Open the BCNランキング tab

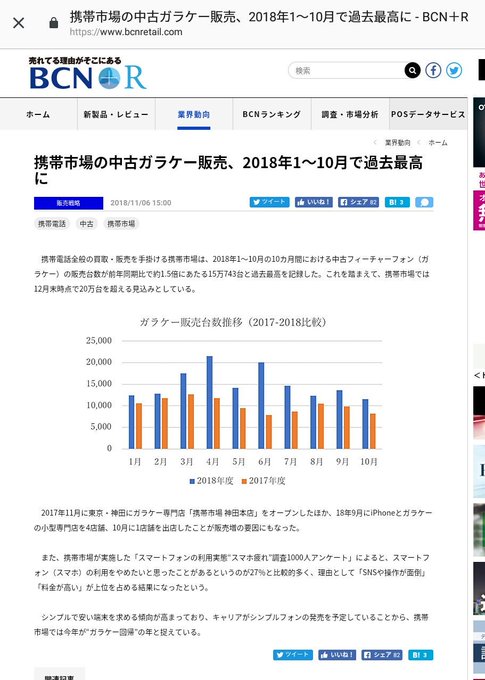(272, 114)
